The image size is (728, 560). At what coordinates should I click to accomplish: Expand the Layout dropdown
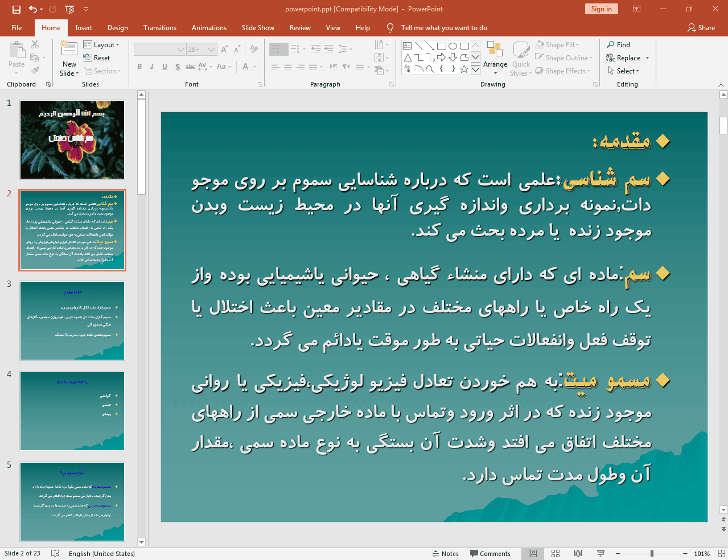click(101, 45)
